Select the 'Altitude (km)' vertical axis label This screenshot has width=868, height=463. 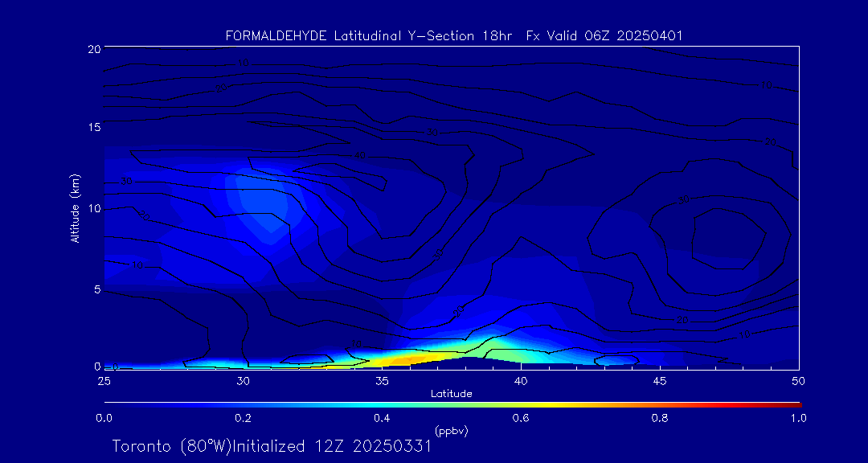75,207
